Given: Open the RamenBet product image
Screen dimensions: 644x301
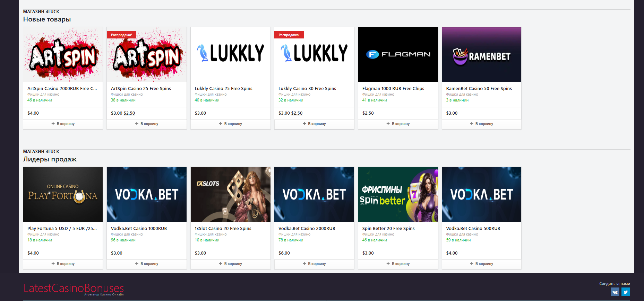Looking at the screenshot, I should tap(481, 54).
